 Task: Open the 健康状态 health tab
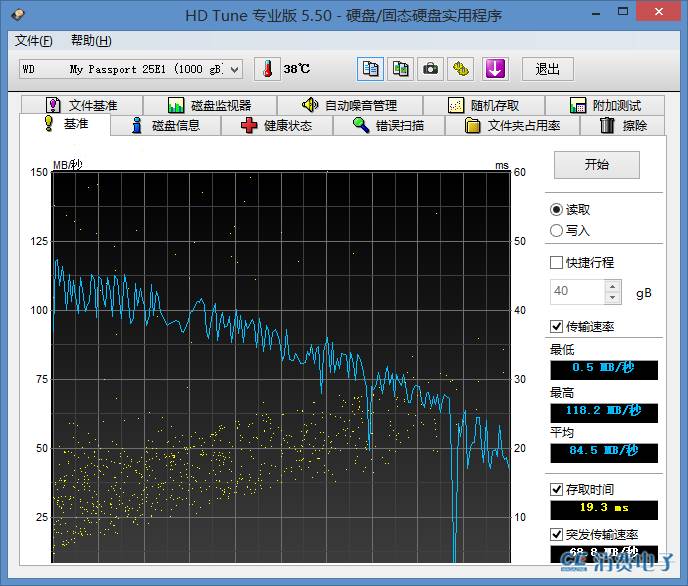coord(276,126)
